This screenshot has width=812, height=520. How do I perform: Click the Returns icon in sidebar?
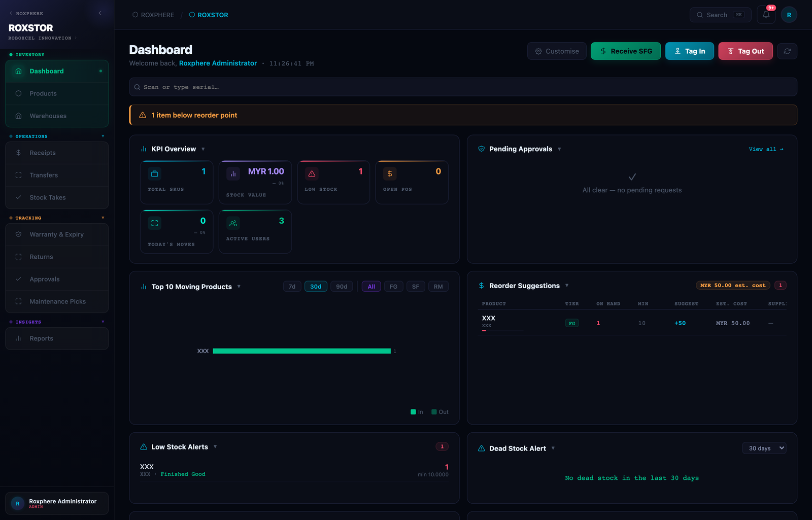tap(18, 257)
